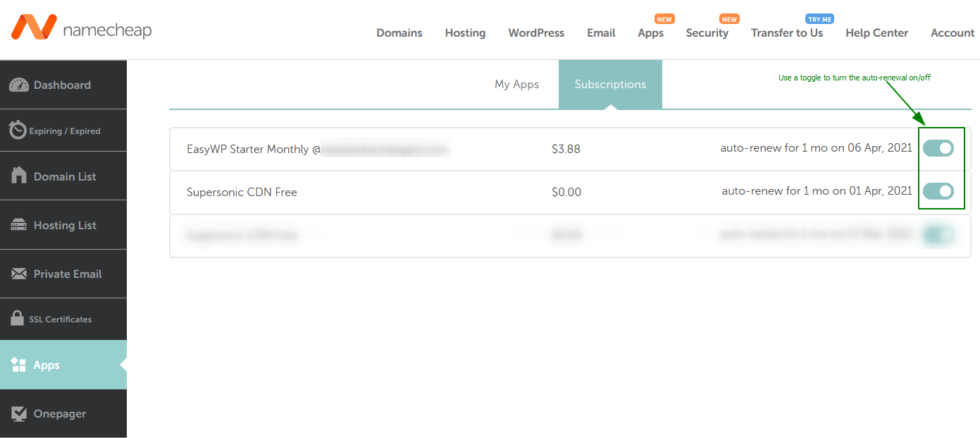Viewport: 980px width, 438px height.
Task: Toggle auto-renew for EasyWP Starter Monthly
Action: (938, 148)
